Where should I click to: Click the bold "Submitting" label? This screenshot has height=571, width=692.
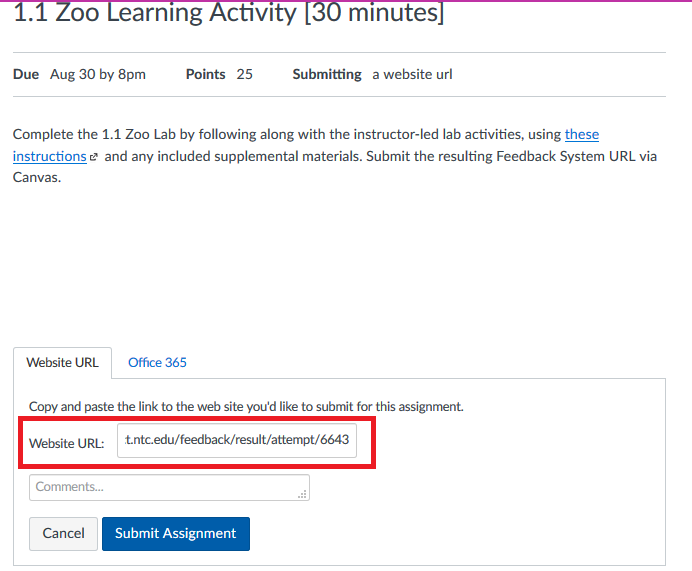327,74
